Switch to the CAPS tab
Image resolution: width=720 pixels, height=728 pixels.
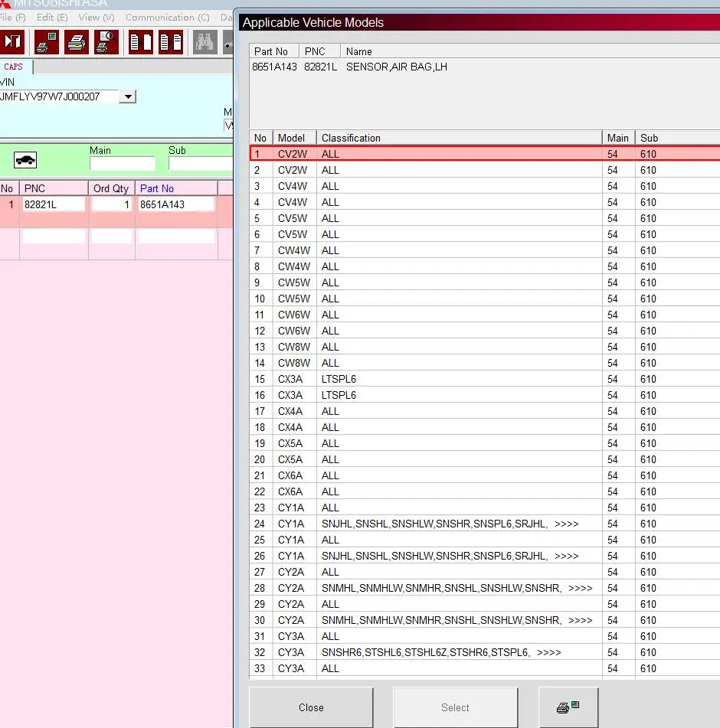[14, 67]
